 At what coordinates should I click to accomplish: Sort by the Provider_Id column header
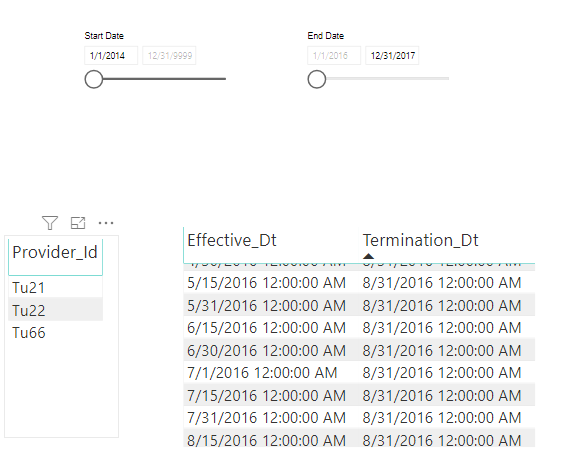coord(55,252)
